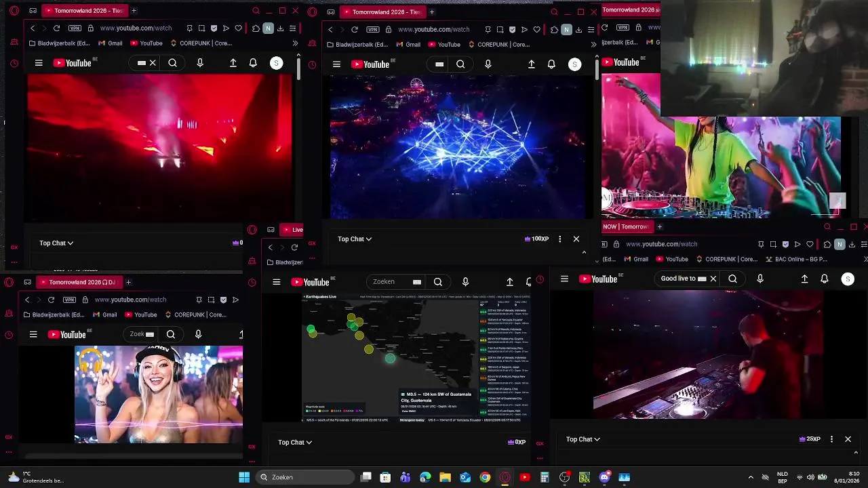The image size is (868, 488).
Task: Toggle heart bookmark in top-left address bar
Action: pos(238,28)
